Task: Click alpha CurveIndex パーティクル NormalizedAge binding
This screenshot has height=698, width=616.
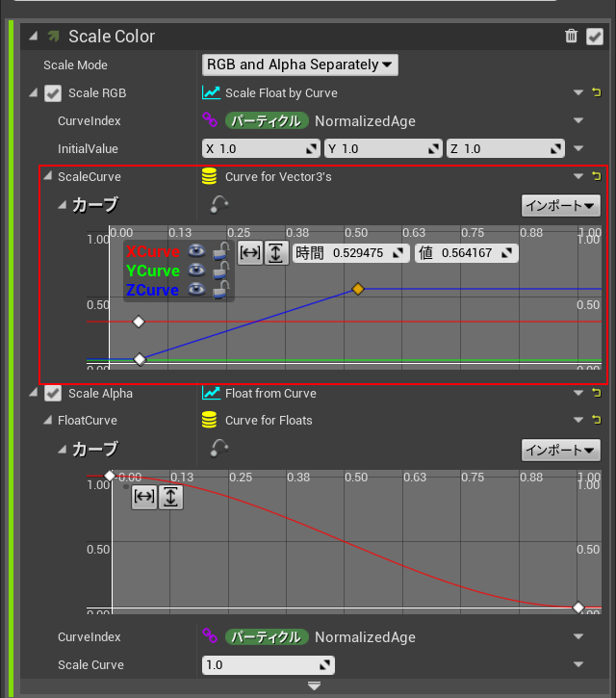Action: 321,637
